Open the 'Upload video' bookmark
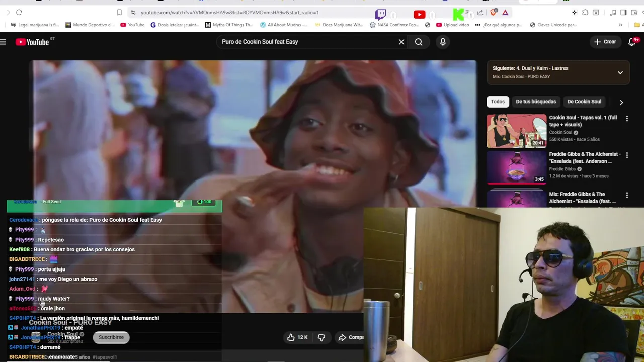 click(452, 25)
